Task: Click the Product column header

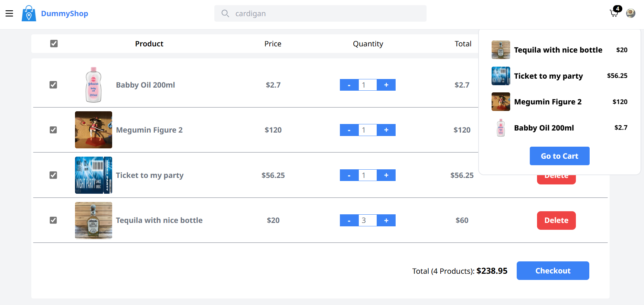Action: (149, 44)
